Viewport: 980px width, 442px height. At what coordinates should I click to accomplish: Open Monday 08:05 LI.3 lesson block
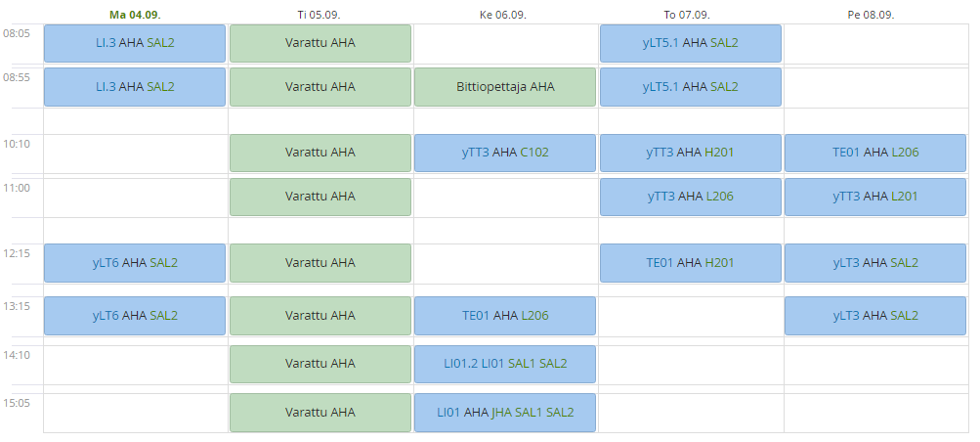pyautogui.click(x=135, y=43)
